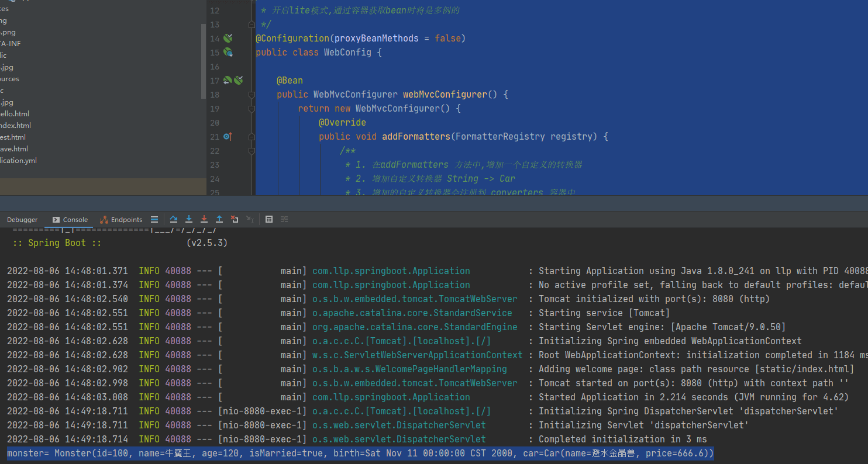Click the o.s.b.a.w.s.WelcomePageHandlerMapping logger name

(x=409, y=369)
